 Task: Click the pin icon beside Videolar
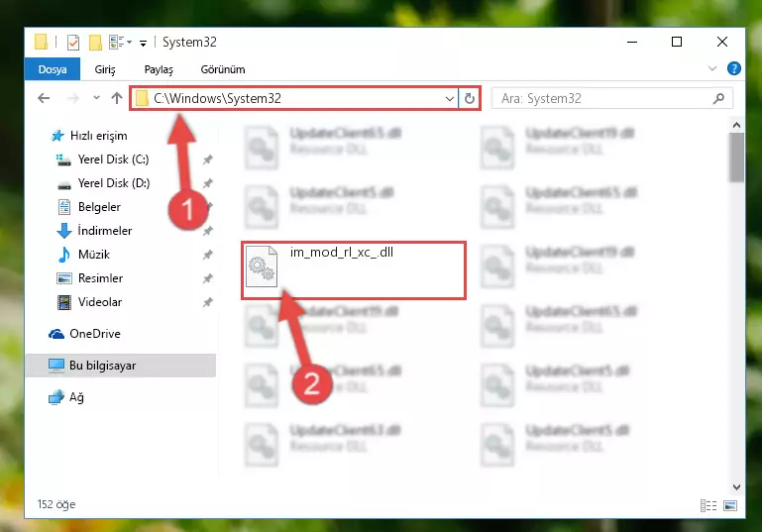pyautogui.click(x=207, y=302)
